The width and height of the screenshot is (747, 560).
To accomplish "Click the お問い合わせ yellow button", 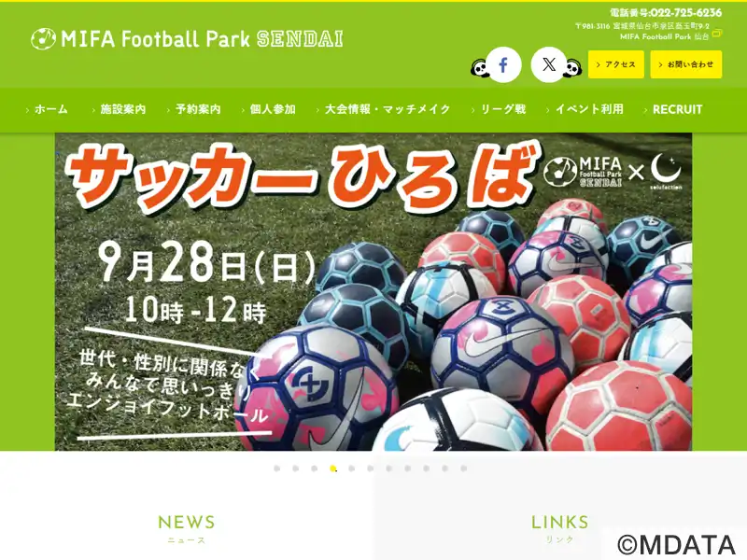I will 686,64.
